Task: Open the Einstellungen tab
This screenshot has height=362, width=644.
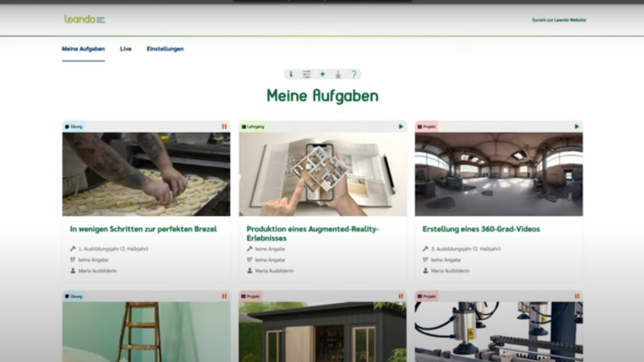Action: click(x=165, y=49)
